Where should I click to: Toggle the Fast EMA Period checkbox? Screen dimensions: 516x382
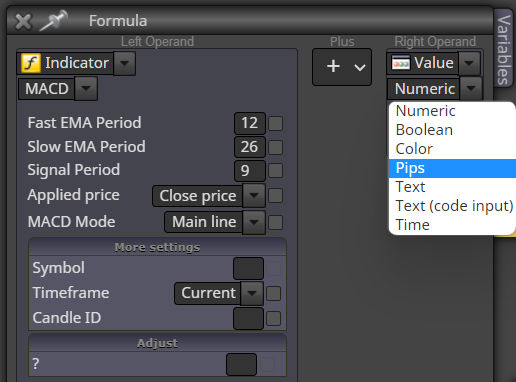click(276, 123)
